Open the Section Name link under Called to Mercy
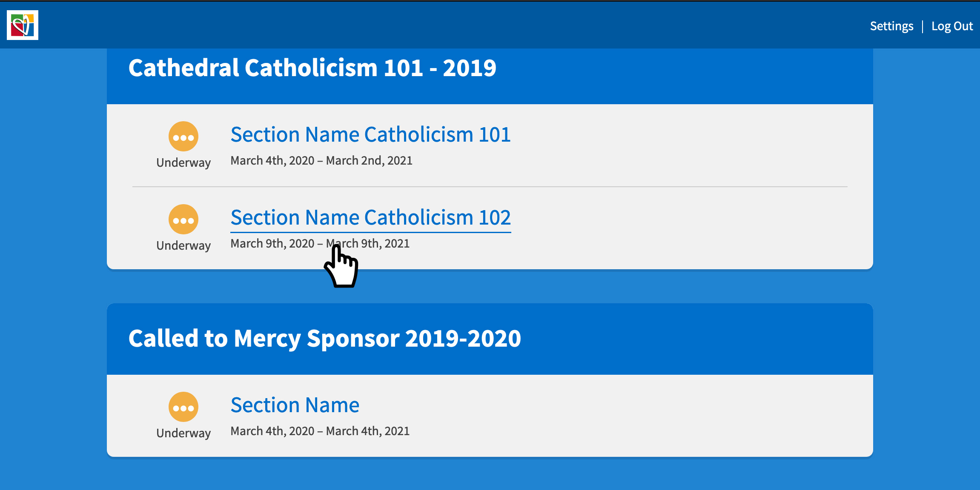The height and width of the screenshot is (490, 980). (x=295, y=405)
